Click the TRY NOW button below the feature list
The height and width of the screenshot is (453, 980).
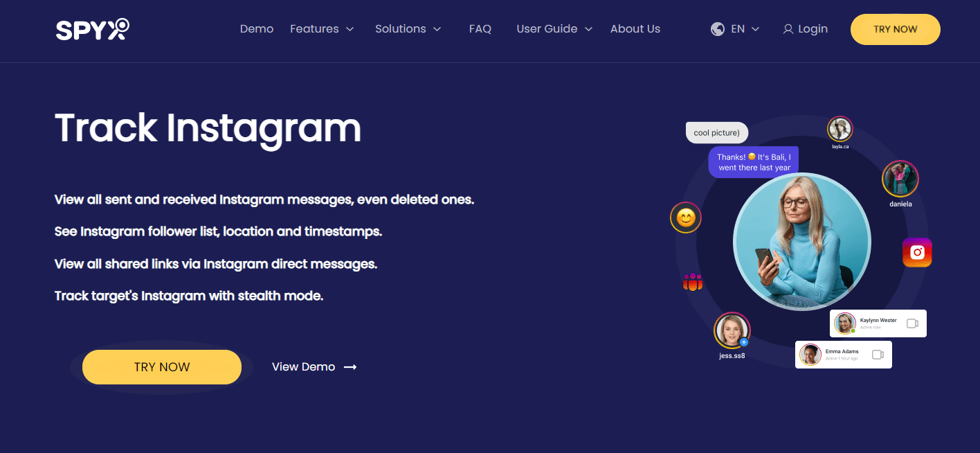pyautogui.click(x=162, y=367)
